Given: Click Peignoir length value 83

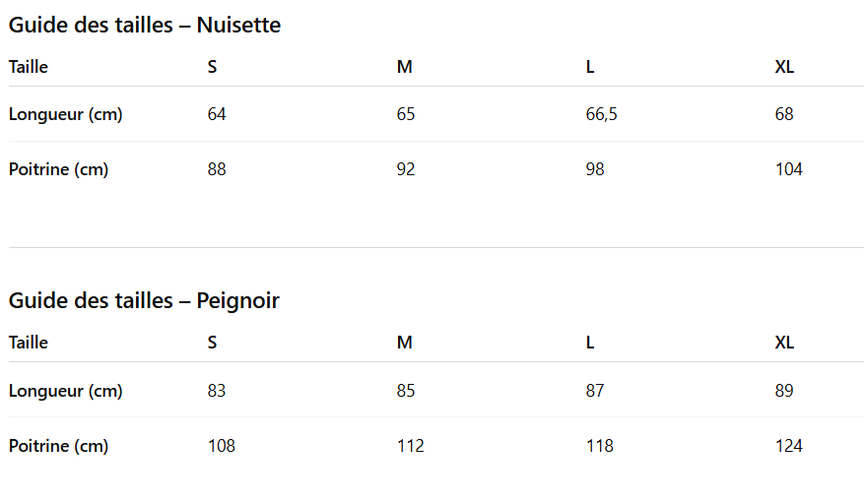Looking at the screenshot, I should [217, 391].
